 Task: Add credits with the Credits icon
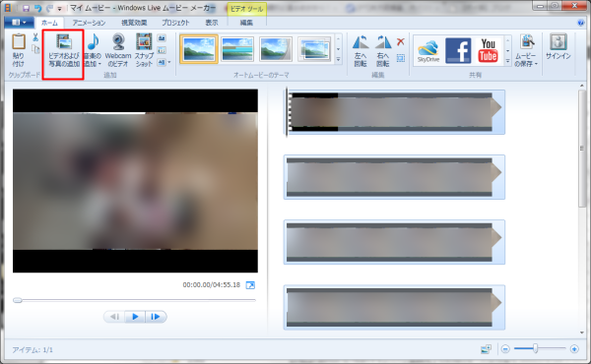(161, 62)
